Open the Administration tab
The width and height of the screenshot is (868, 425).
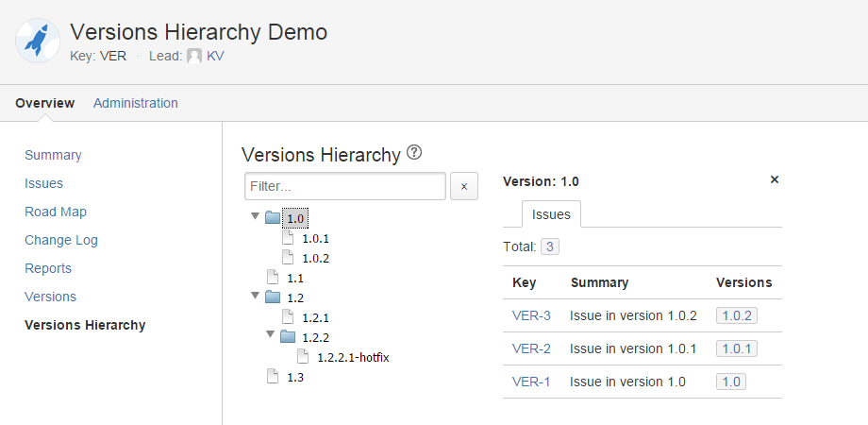(135, 103)
